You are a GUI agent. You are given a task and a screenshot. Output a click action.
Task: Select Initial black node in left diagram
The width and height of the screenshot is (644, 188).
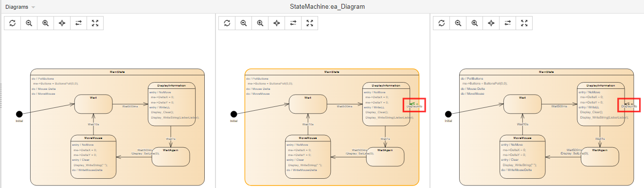(x=19, y=114)
